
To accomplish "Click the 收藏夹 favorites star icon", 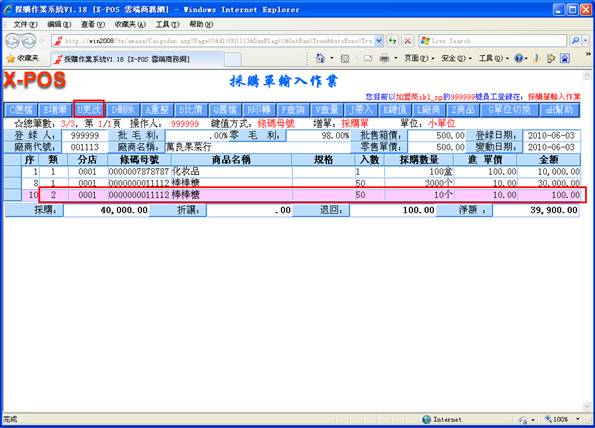I will [11, 58].
